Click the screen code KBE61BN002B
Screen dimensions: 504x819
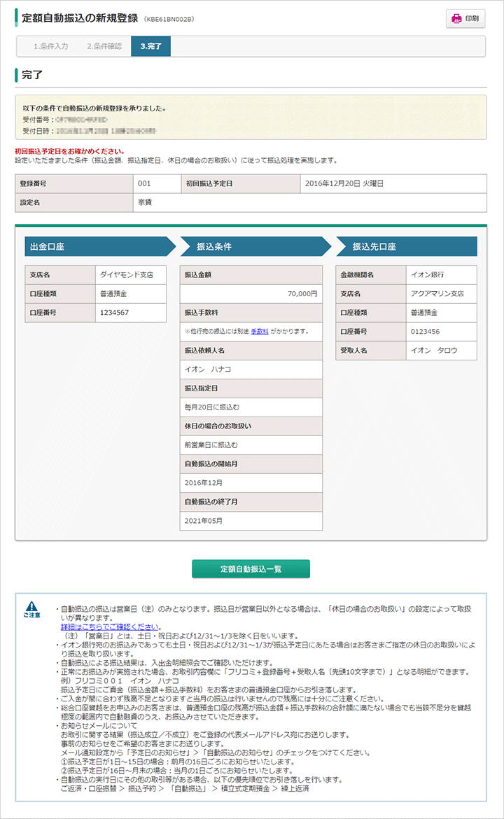169,19
